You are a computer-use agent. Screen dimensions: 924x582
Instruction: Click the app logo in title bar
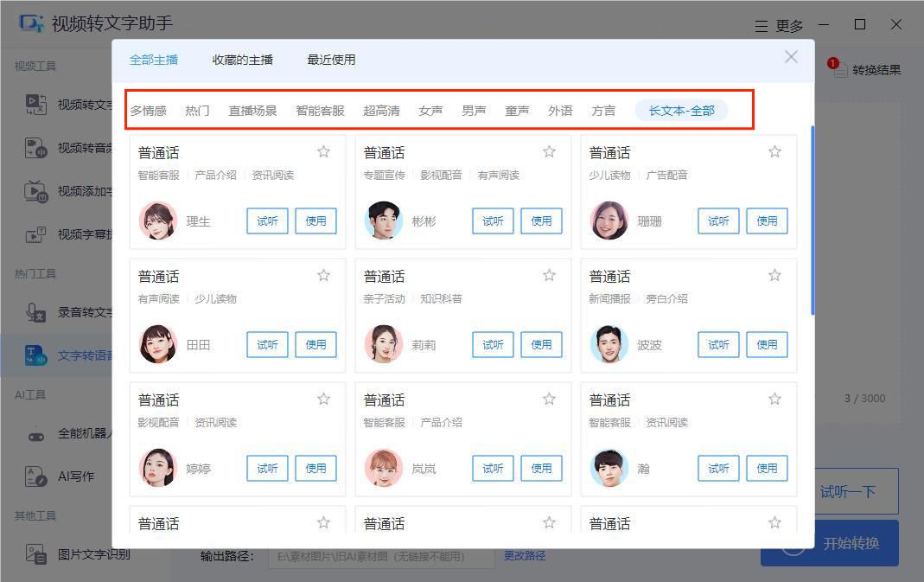click(31, 23)
